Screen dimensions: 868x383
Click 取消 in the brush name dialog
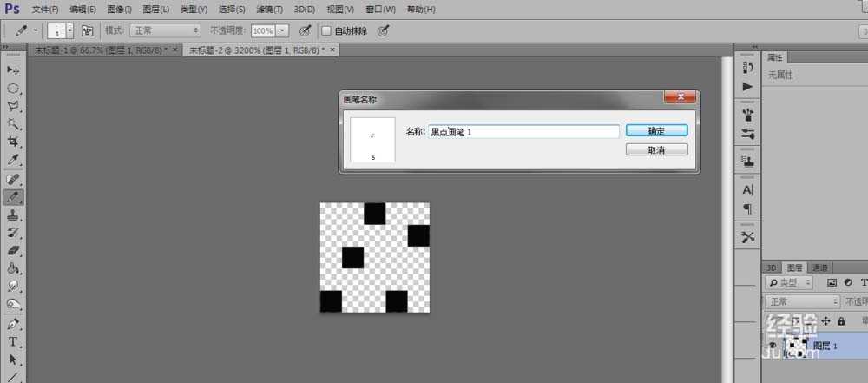(x=656, y=149)
